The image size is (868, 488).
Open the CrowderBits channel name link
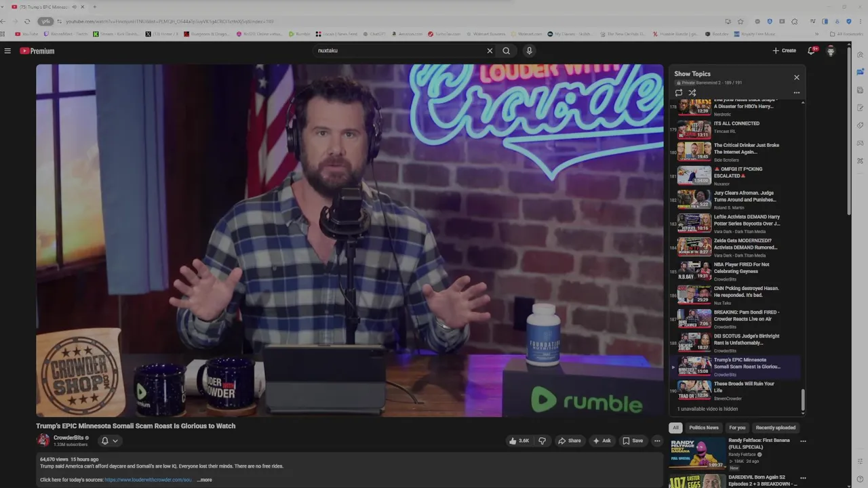click(x=68, y=438)
